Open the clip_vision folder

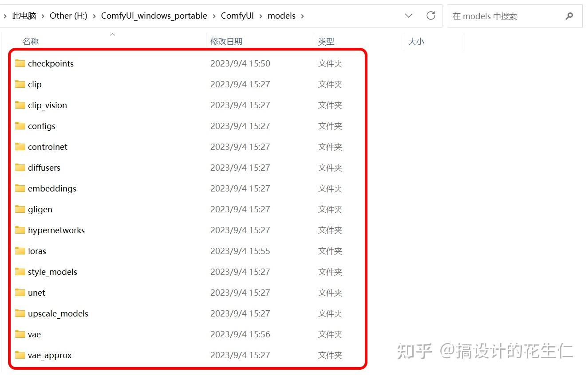pos(47,105)
